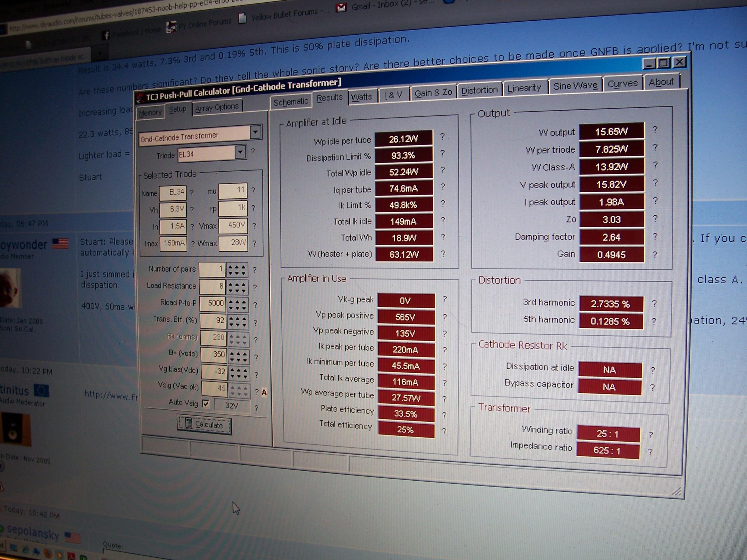
Task: Click the B+ (volts) field showing 350
Action: pyautogui.click(x=214, y=355)
